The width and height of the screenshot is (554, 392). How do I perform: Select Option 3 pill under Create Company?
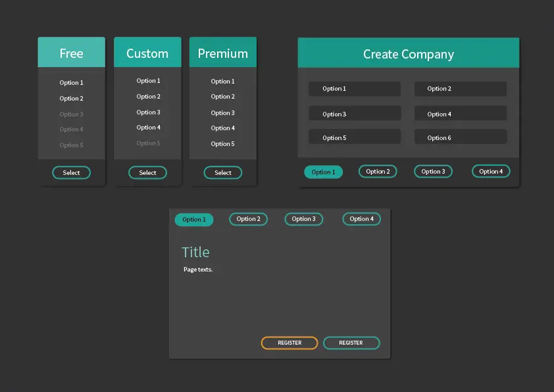pos(433,172)
